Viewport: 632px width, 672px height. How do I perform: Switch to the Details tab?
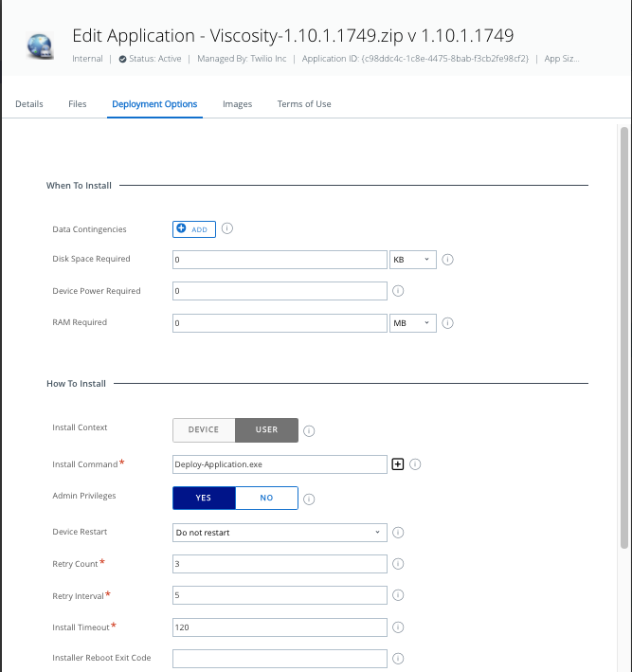click(x=29, y=104)
